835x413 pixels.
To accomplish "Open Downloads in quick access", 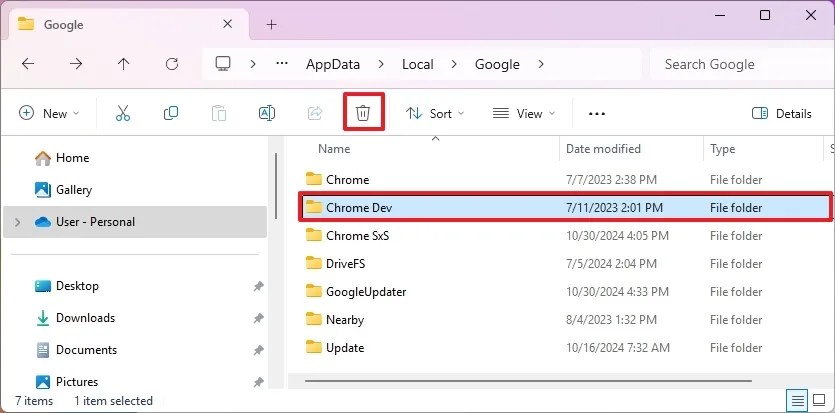I will [x=75, y=318].
